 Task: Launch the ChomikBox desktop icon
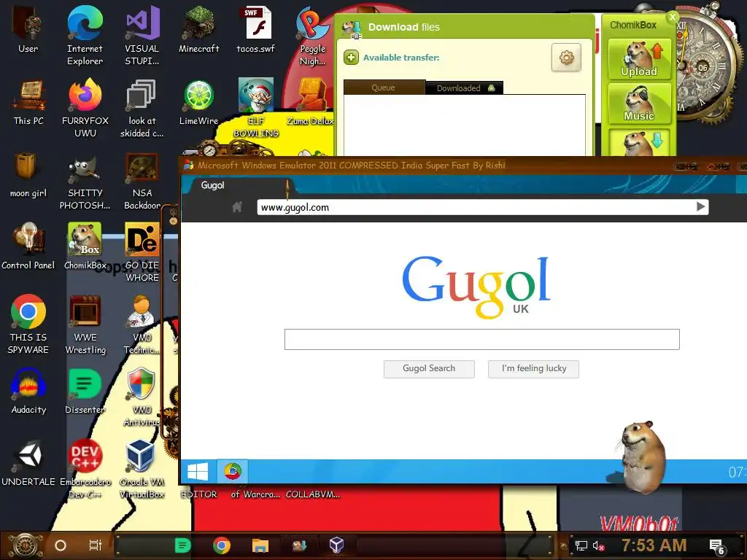click(x=85, y=246)
